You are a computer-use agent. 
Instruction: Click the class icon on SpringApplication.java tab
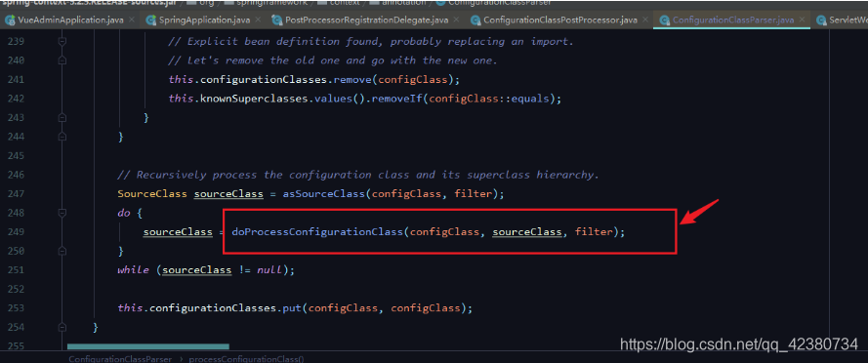(150, 20)
